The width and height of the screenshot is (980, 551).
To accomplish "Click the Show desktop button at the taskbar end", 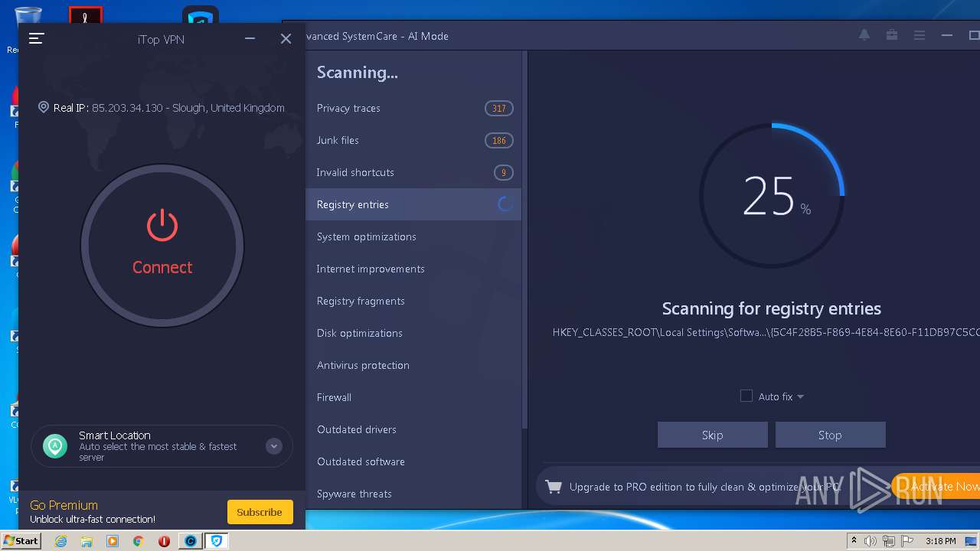I will point(972,541).
